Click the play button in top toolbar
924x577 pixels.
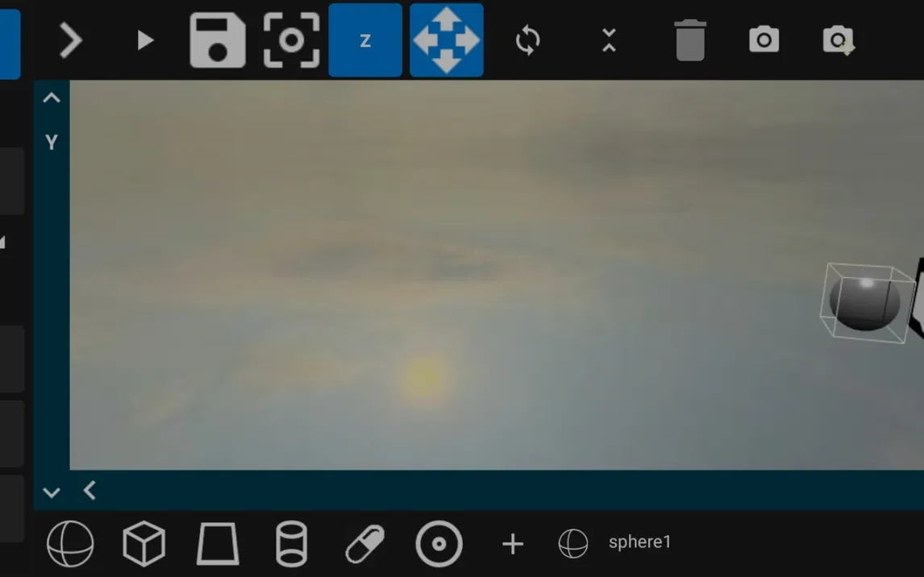pyautogui.click(x=145, y=40)
